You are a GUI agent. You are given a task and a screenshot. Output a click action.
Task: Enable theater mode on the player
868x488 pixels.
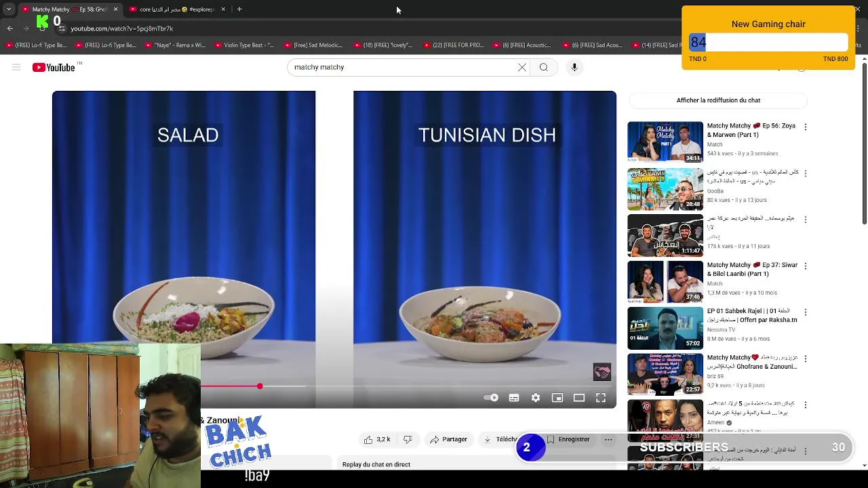[x=579, y=398]
